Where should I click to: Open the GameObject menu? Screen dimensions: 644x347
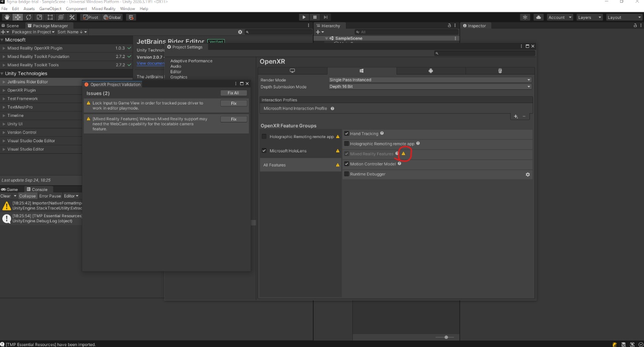(x=50, y=9)
